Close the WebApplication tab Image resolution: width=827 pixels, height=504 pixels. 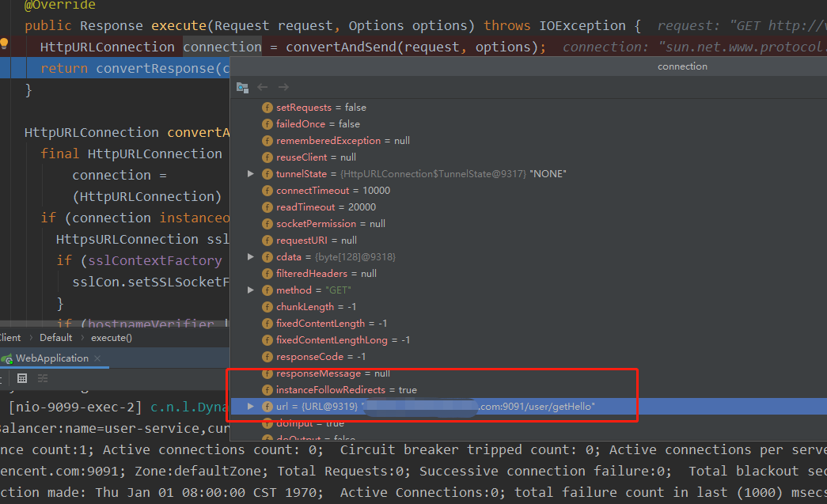click(97, 358)
